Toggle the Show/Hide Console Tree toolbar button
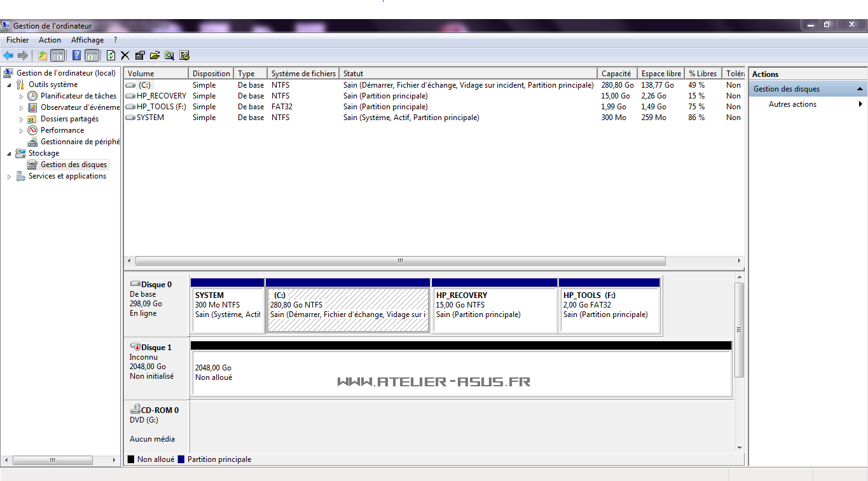 (57, 56)
